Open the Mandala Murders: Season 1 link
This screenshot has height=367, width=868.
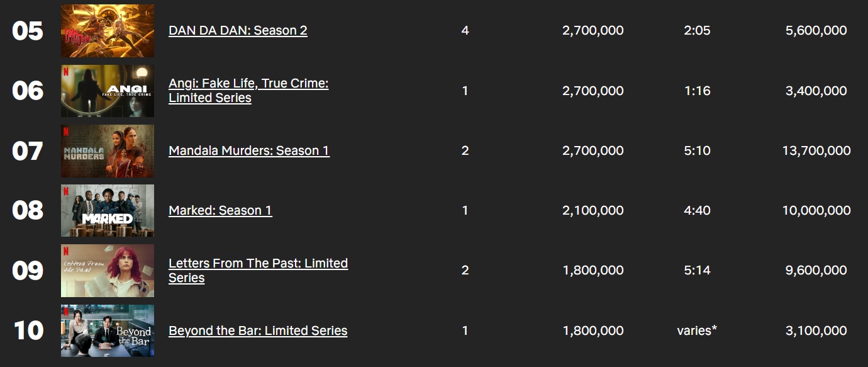[249, 150]
